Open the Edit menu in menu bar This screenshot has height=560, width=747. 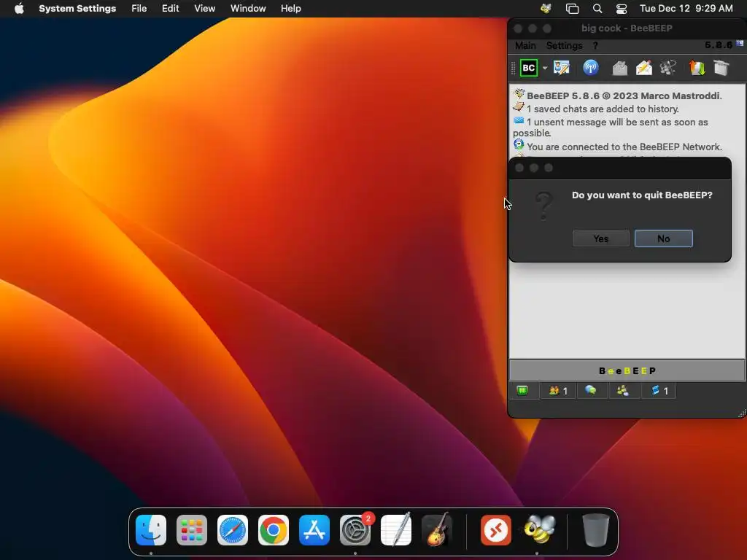click(170, 8)
